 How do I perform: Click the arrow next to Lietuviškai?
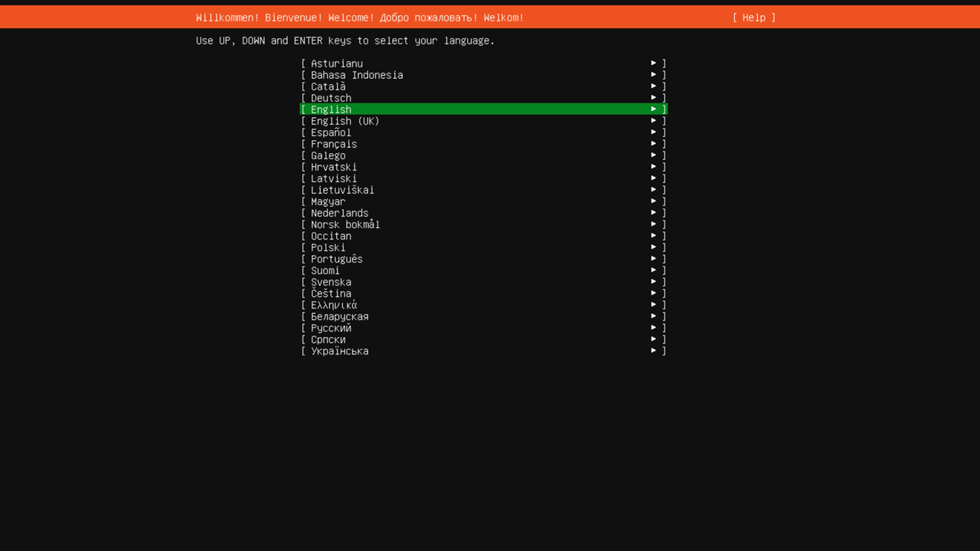click(654, 190)
